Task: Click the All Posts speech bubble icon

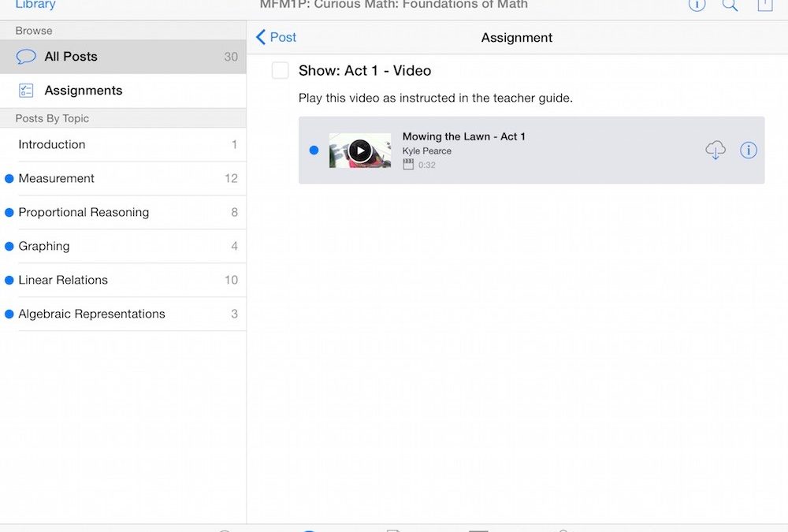Action: pyautogui.click(x=26, y=57)
